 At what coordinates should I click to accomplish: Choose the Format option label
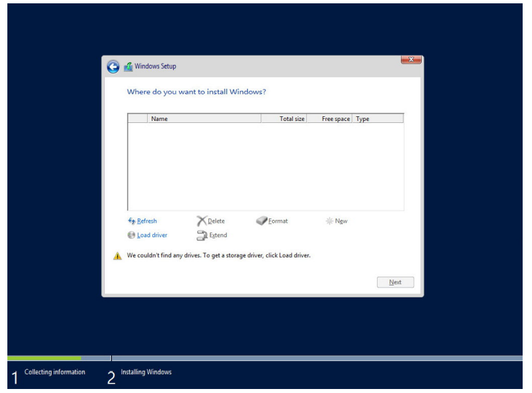click(278, 221)
